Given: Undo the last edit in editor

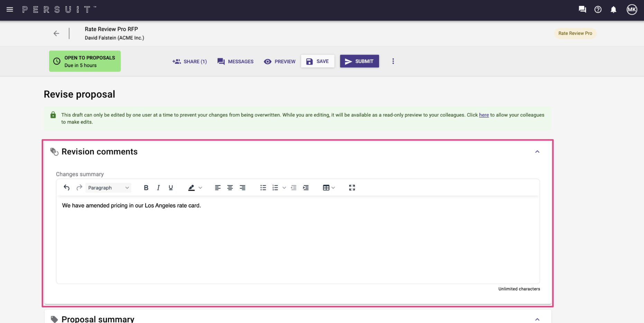Looking at the screenshot, I should (x=67, y=187).
